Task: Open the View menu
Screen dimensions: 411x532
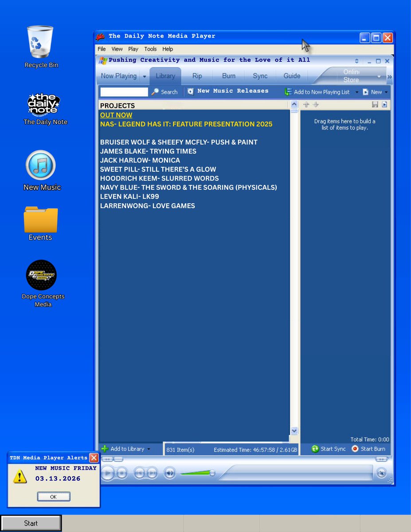Action: coord(117,49)
